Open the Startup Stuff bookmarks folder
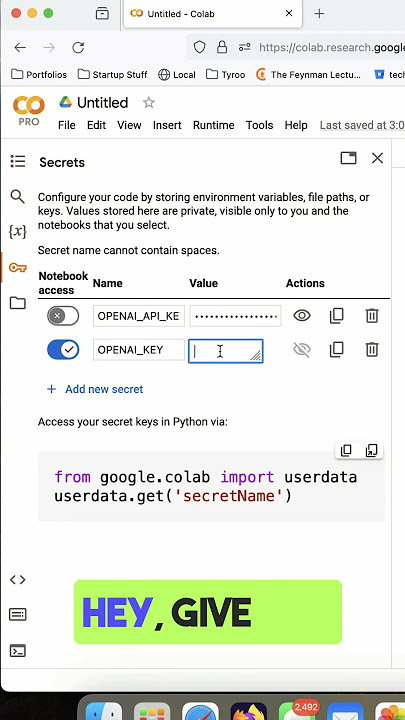This screenshot has width=405, height=720. 112,74
